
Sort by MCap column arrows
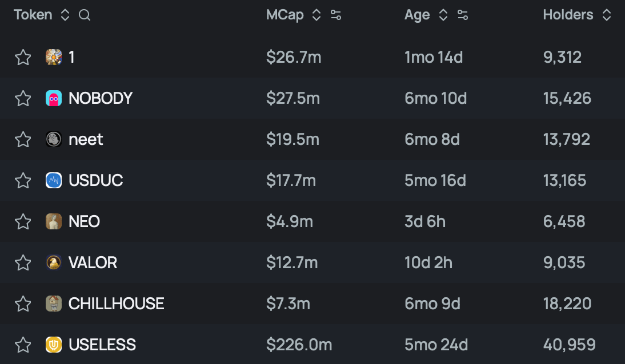coord(316,15)
